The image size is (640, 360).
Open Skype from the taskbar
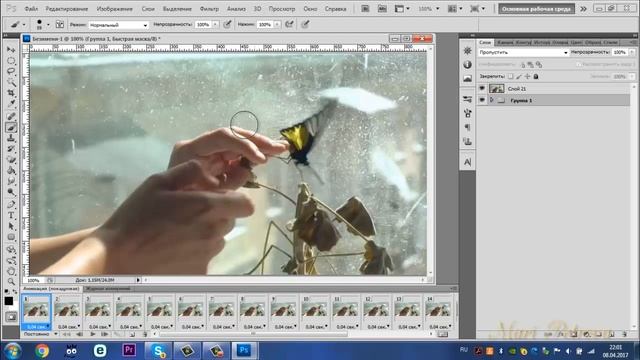click(158, 351)
